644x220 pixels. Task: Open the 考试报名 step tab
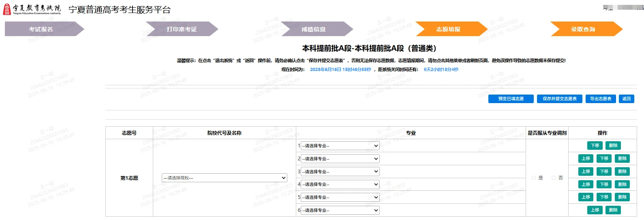[x=41, y=29]
